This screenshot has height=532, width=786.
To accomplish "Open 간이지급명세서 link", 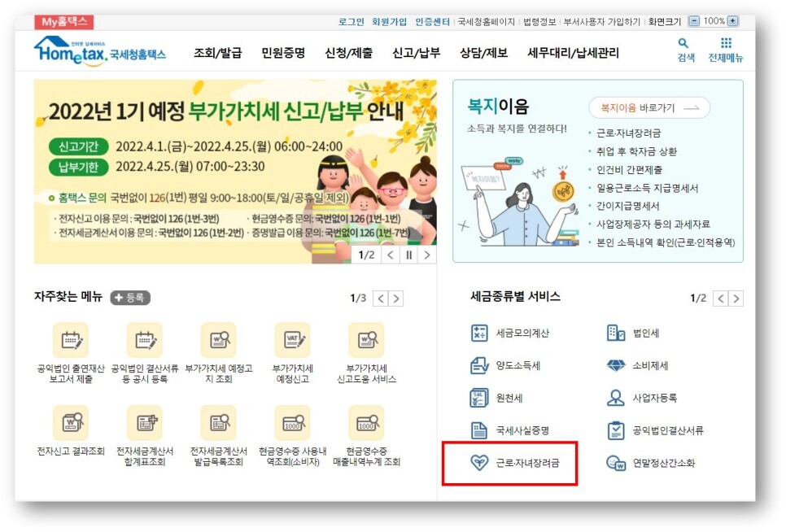I will point(627,206).
